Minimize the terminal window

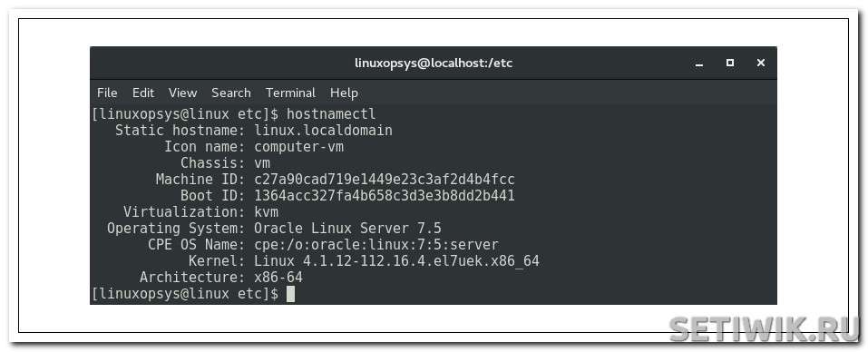click(x=699, y=64)
